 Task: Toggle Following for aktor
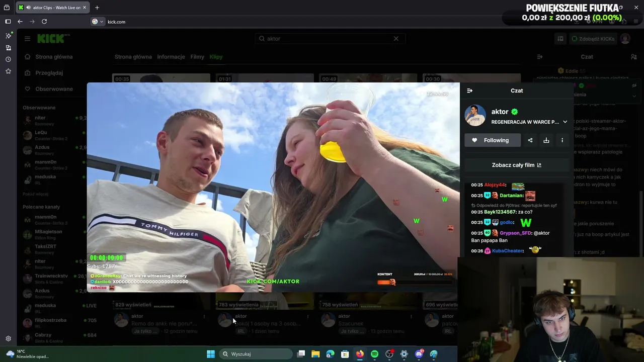tap(493, 140)
